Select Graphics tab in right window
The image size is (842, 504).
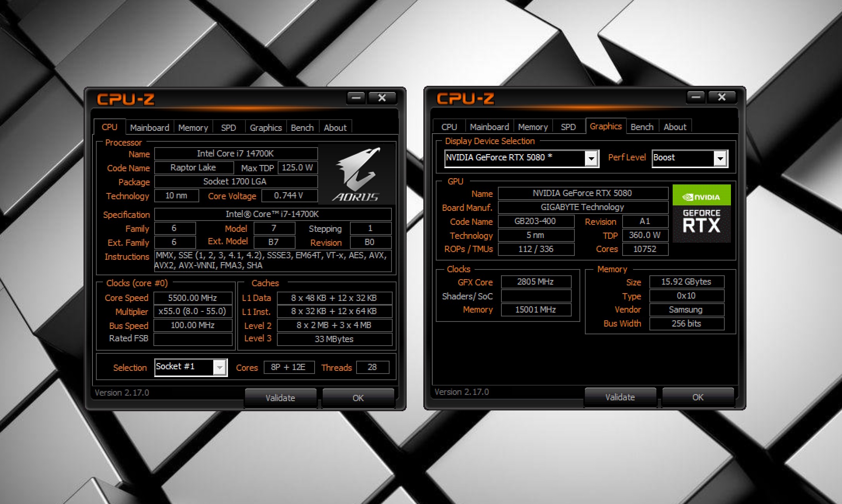point(605,126)
